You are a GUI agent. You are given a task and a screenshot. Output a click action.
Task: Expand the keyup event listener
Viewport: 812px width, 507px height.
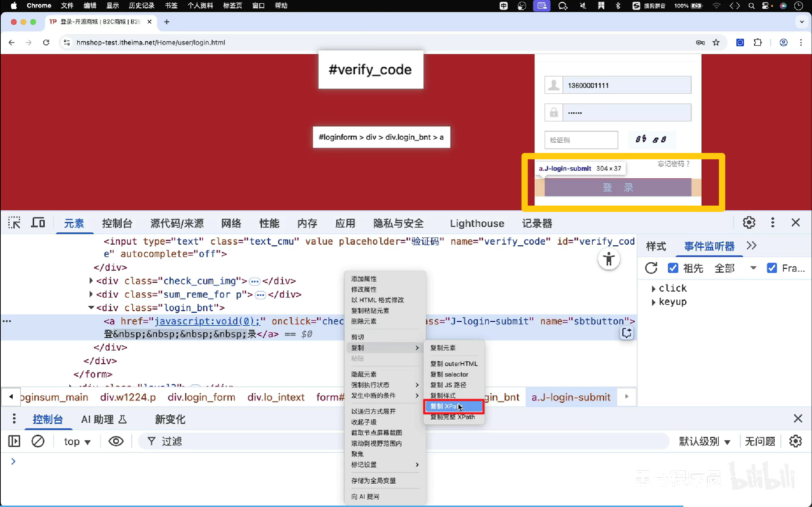653,302
